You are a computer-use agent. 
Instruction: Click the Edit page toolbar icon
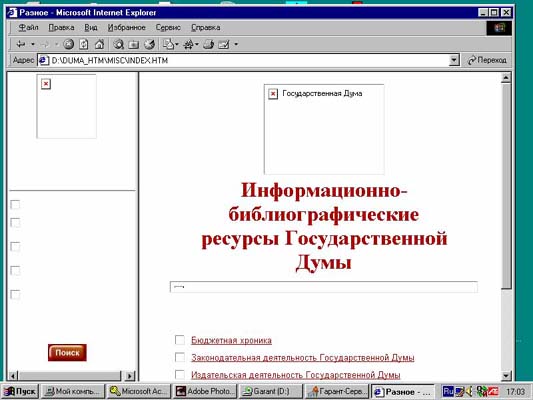(224, 44)
